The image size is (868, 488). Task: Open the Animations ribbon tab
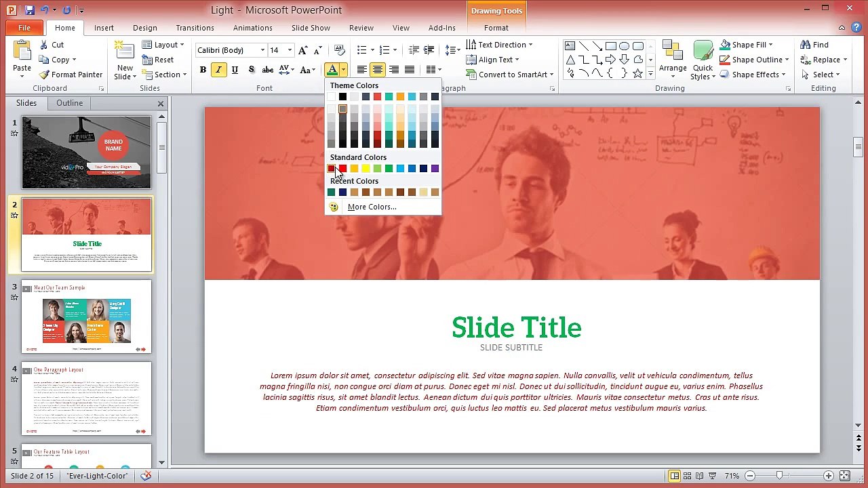tap(252, 28)
